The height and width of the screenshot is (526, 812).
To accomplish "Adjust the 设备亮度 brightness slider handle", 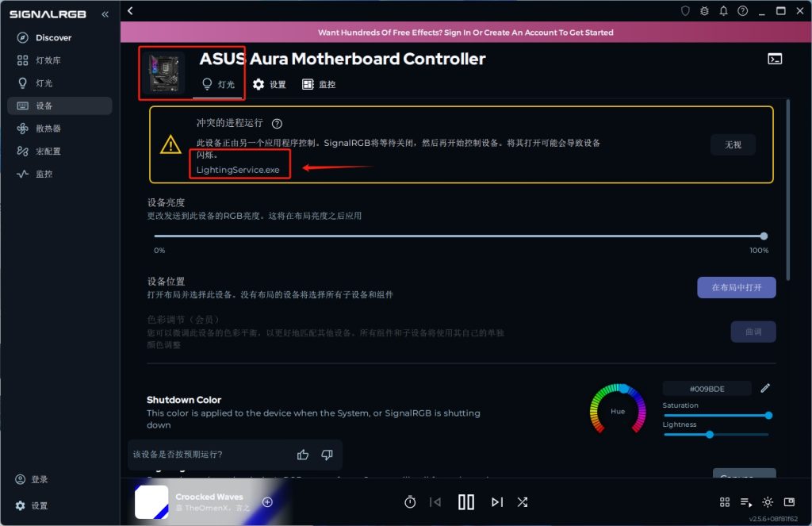I will point(764,236).
